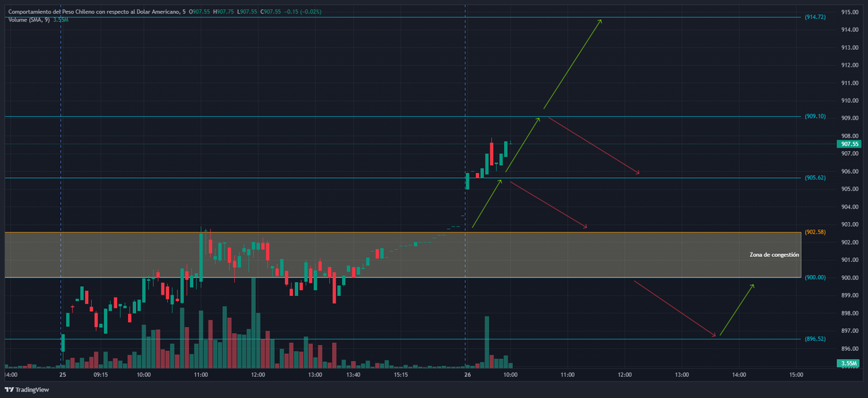Click the 13:40 time axis label
The width and height of the screenshot is (868, 398).
coord(353,375)
